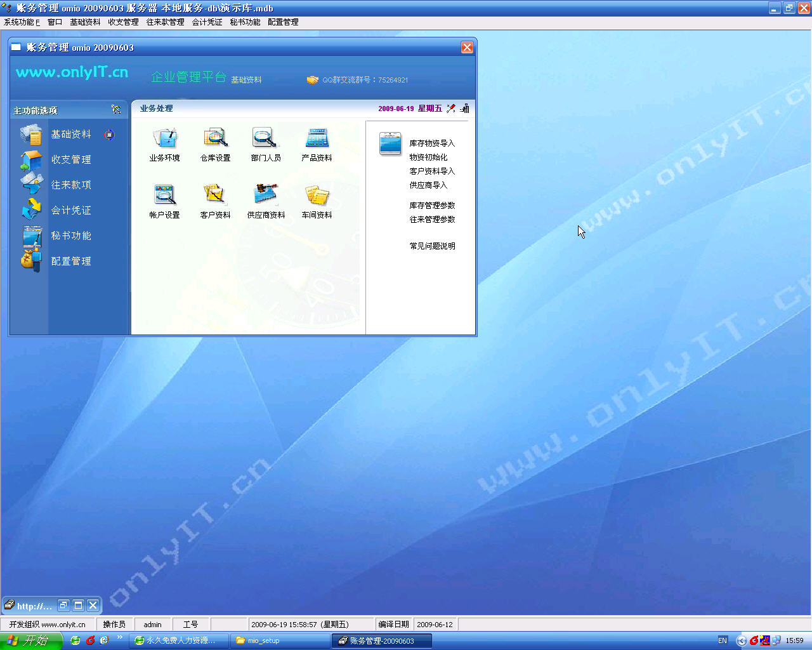Switch to mio_setup taskbar window

click(x=279, y=641)
